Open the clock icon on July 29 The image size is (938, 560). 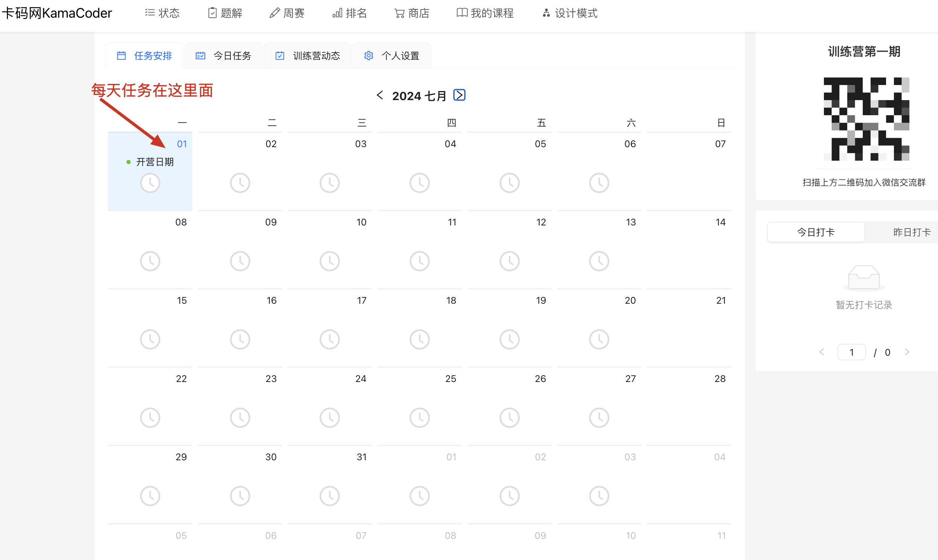click(x=150, y=496)
